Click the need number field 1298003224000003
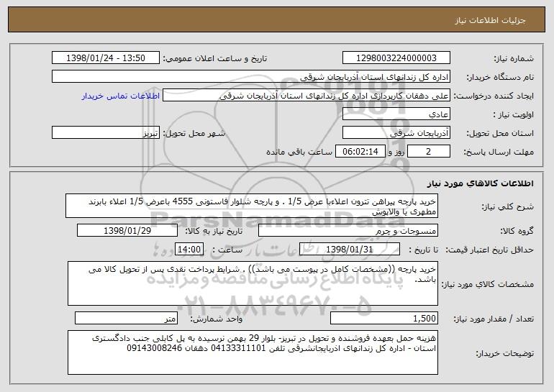The image size is (554, 392). pyautogui.click(x=396, y=58)
